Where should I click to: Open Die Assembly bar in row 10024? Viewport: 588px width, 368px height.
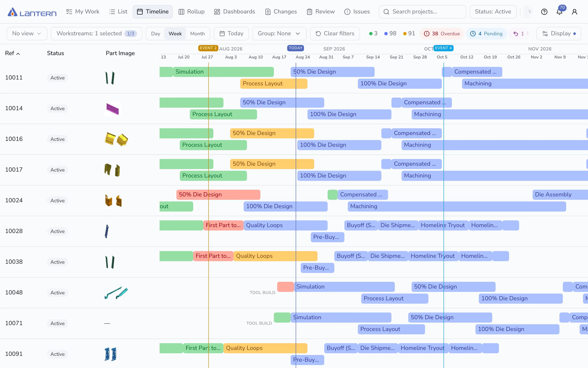pyautogui.click(x=560, y=195)
